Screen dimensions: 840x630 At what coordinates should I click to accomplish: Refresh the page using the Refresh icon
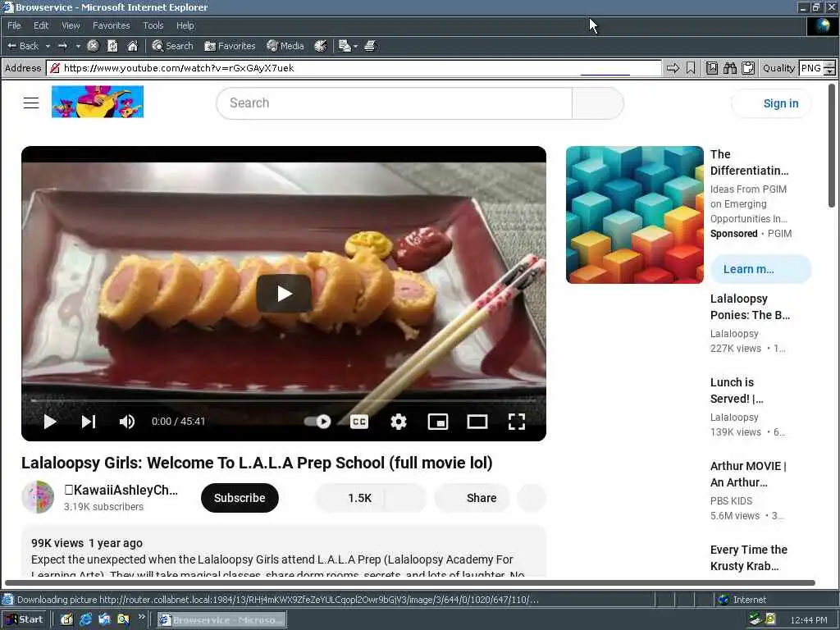coord(112,46)
